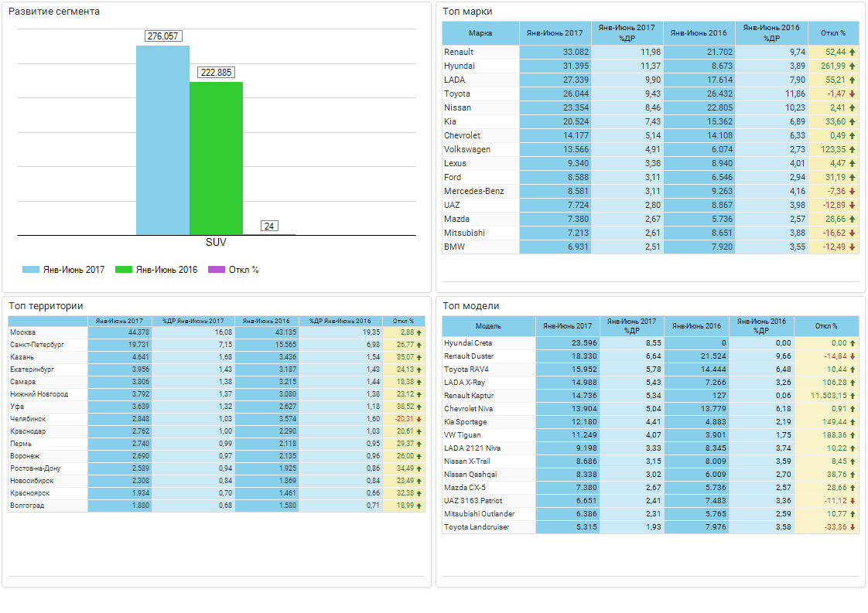Click the down arrow beside -1,47 for Toyota

coord(852,94)
